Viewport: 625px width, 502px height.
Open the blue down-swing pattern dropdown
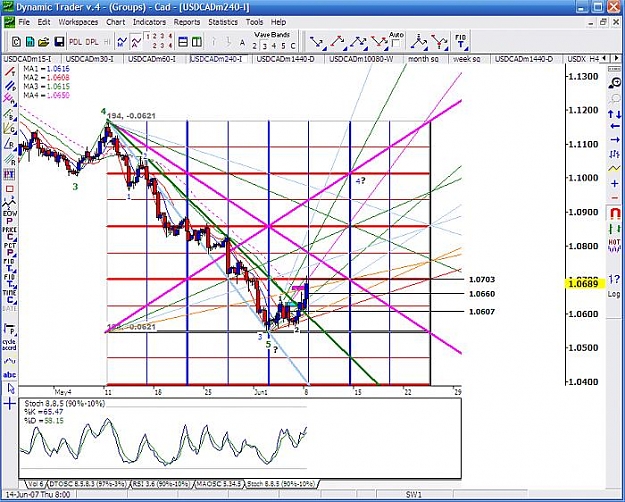[x=318, y=42]
